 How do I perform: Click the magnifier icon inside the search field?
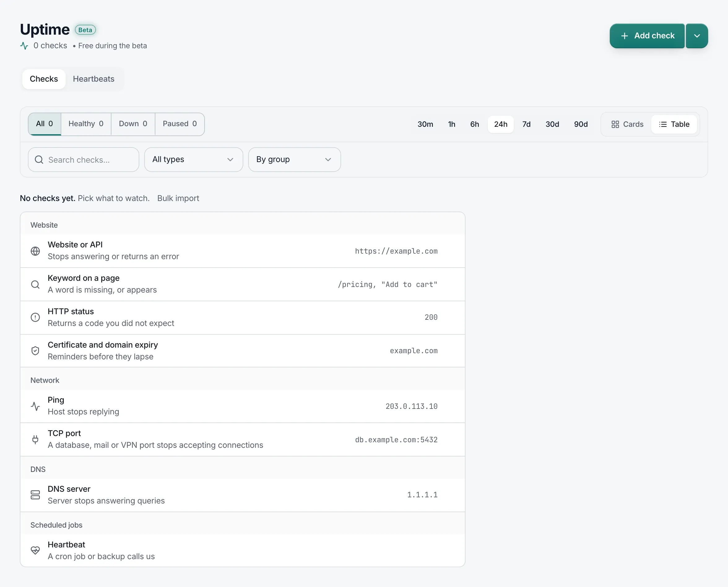pyautogui.click(x=39, y=160)
